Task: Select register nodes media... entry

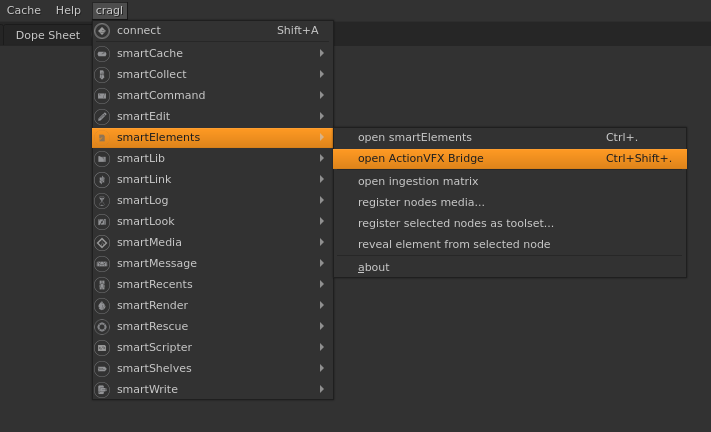Action: [x=510, y=202]
